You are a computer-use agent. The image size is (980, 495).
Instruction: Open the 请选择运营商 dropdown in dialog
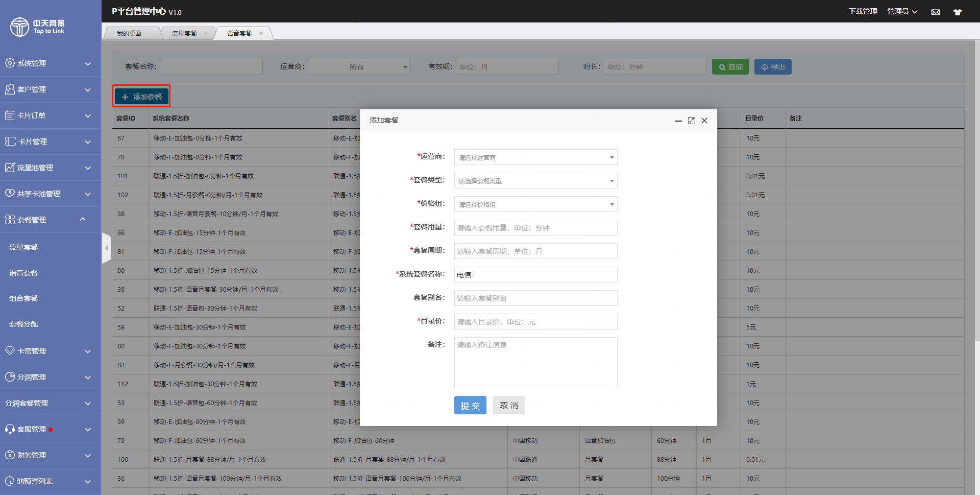click(x=535, y=157)
